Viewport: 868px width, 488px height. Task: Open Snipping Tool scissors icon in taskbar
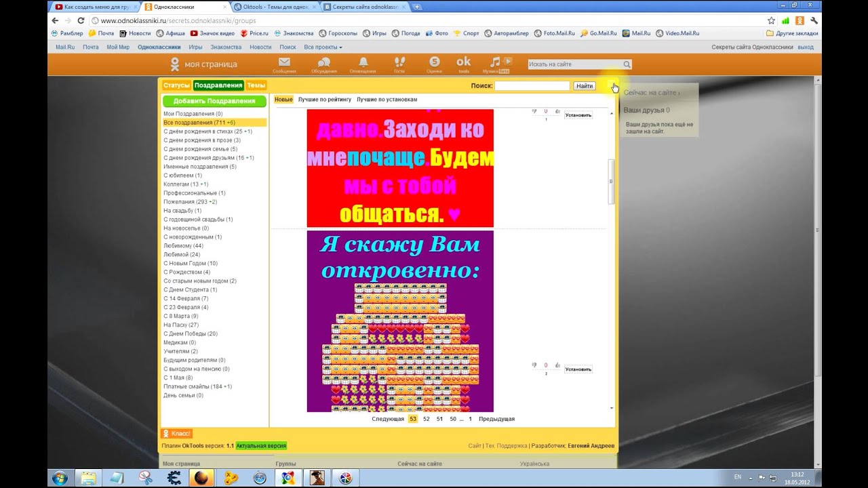click(x=145, y=477)
